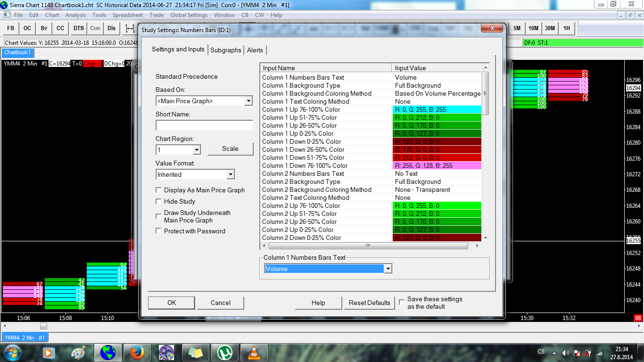Click the Column 2 Up 76-100% Color swatch

(437, 206)
